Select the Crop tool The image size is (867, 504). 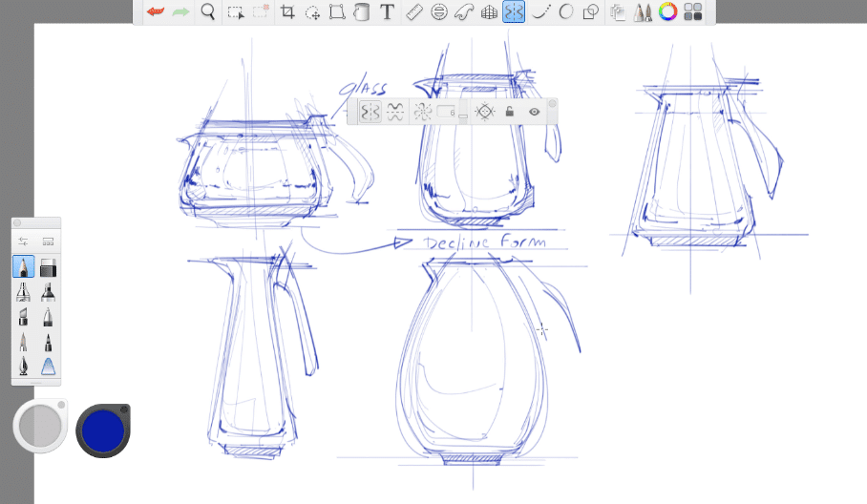coord(287,11)
